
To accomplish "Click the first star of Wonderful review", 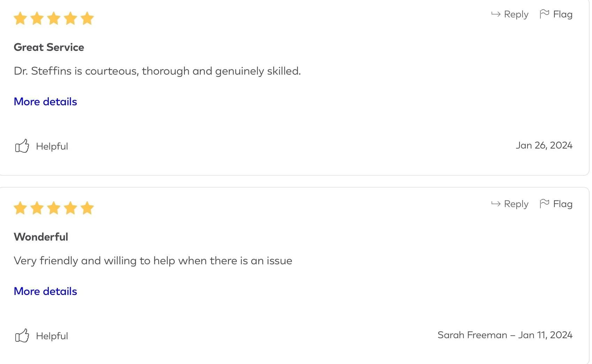I will tap(20, 208).
